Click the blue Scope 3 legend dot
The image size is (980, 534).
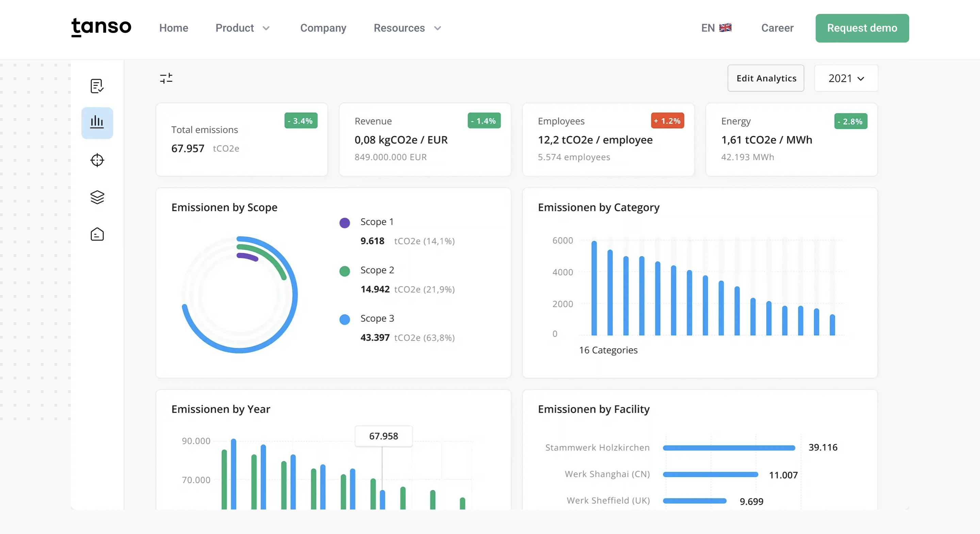pyautogui.click(x=344, y=319)
